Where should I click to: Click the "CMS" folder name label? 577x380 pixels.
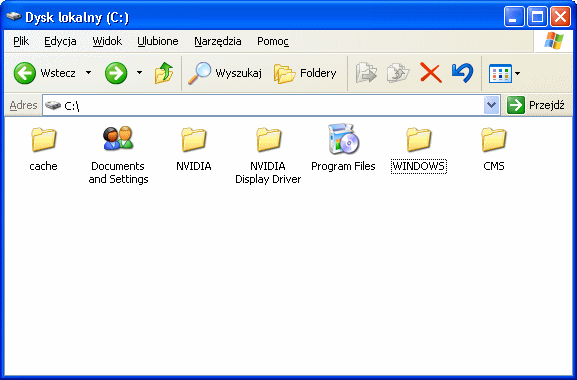pyautogui.click(x=494, y=166)
